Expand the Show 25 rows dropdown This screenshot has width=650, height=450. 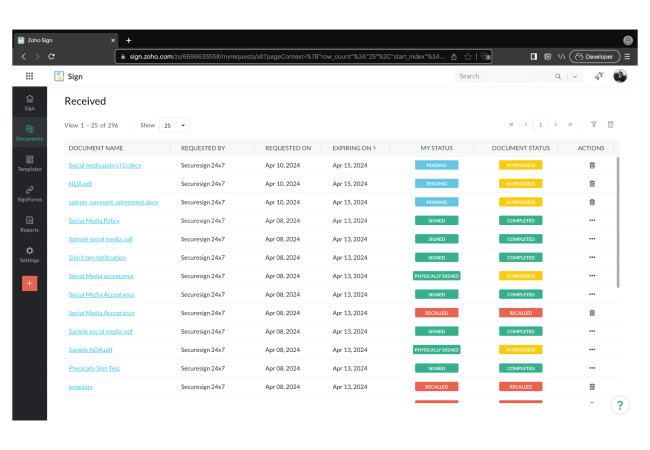[174, 126]
